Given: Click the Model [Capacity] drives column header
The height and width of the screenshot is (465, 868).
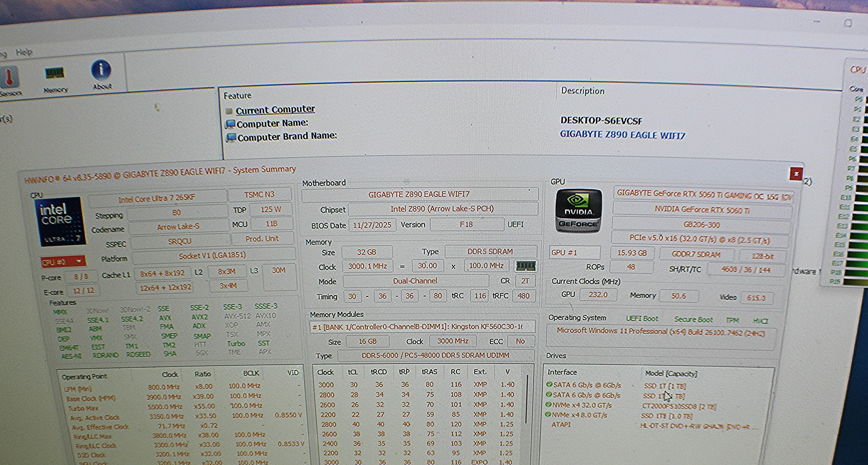Looking at the screenshot, I should pyautogui.click(x=671, y=373).
